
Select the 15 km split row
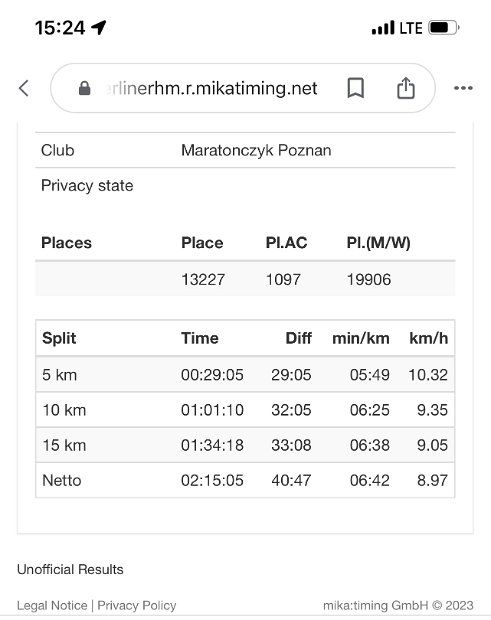245,445
